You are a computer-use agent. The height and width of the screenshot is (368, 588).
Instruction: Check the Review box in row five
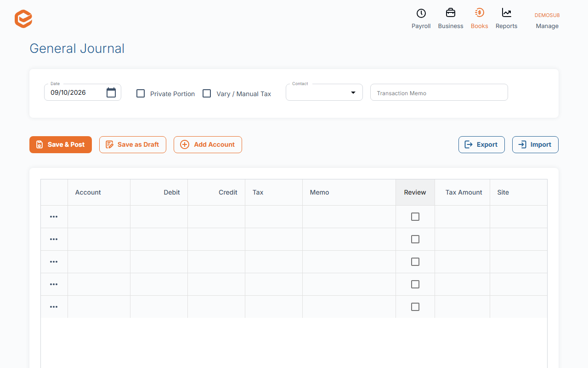click(x=415, y=307)
